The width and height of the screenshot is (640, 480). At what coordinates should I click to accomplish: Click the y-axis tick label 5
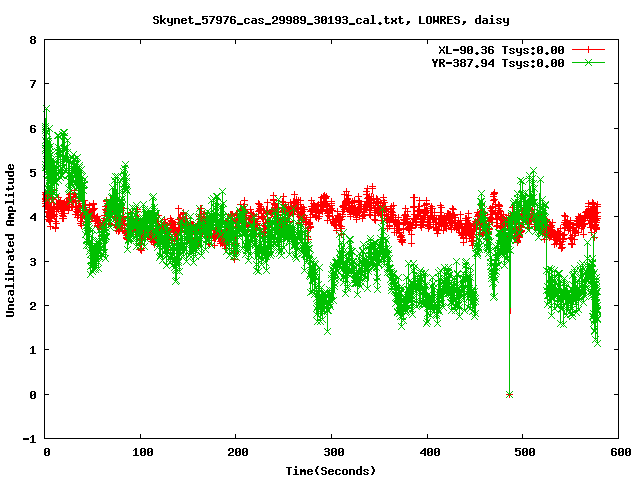(x=33, y=173)
